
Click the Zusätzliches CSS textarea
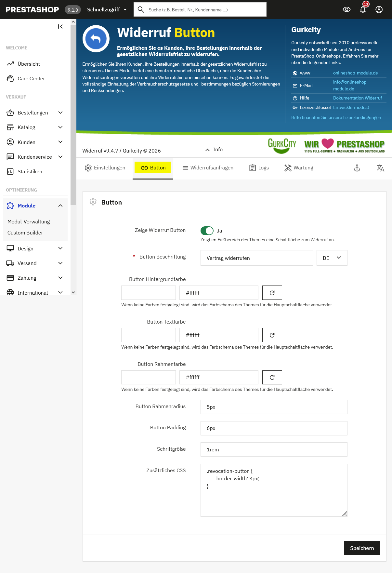[274, 490]
